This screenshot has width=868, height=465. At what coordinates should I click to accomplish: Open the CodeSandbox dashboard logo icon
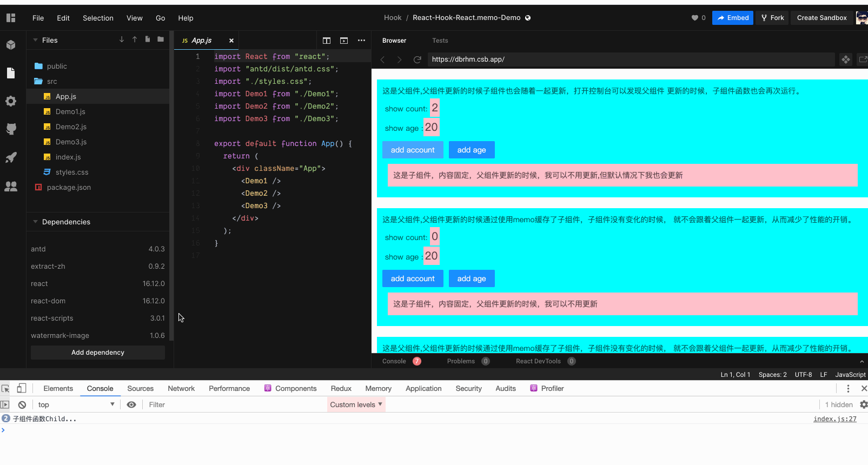point(11,18)
